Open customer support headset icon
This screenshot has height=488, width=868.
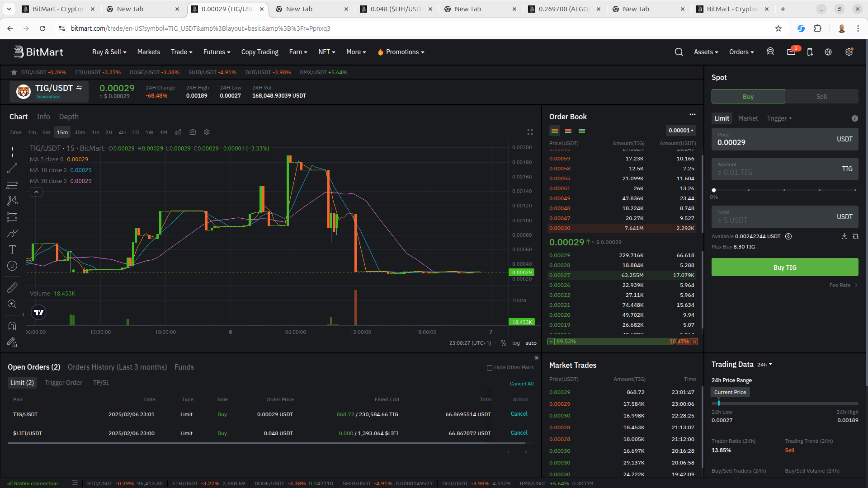[770, 52]
